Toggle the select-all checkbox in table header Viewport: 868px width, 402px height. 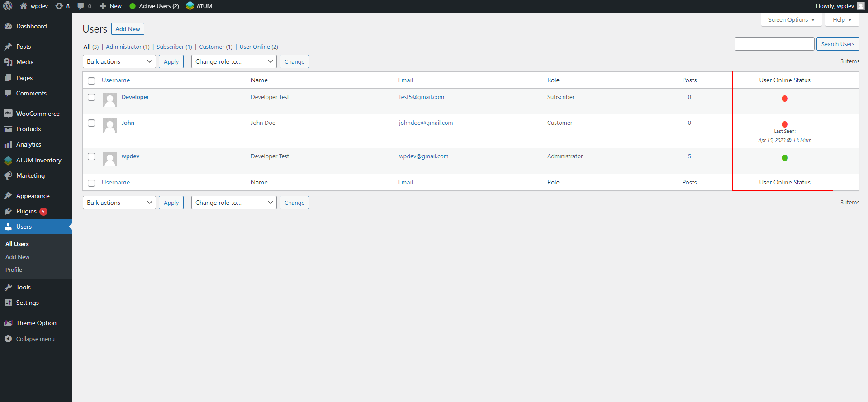(91, 81)
